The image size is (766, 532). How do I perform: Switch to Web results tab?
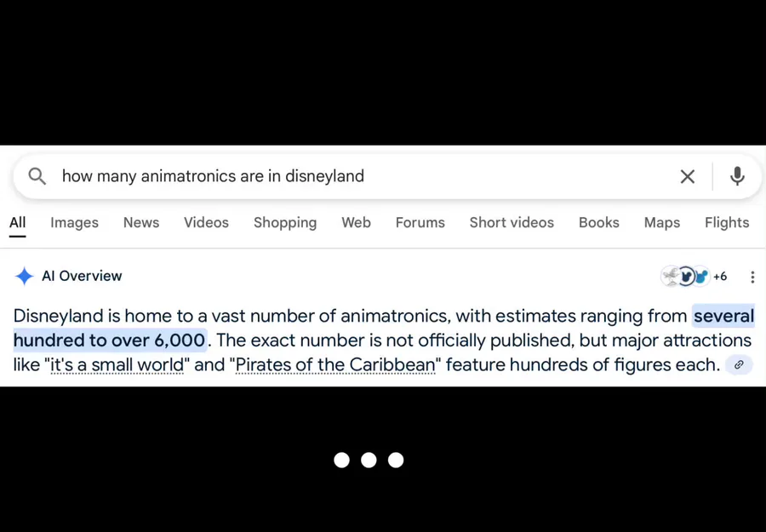[356, 223]
